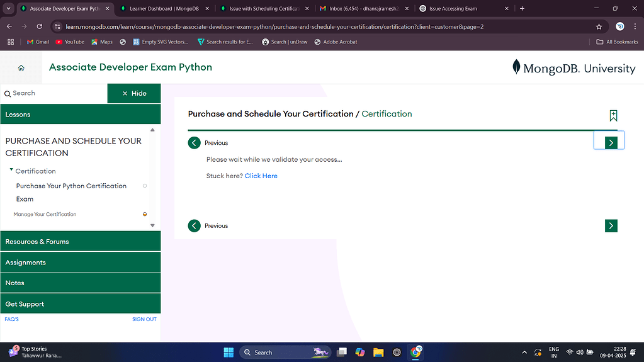This screenshot has width=644, height=362.
Task: Collapse the Certification tree section
Action: [11, 171]
